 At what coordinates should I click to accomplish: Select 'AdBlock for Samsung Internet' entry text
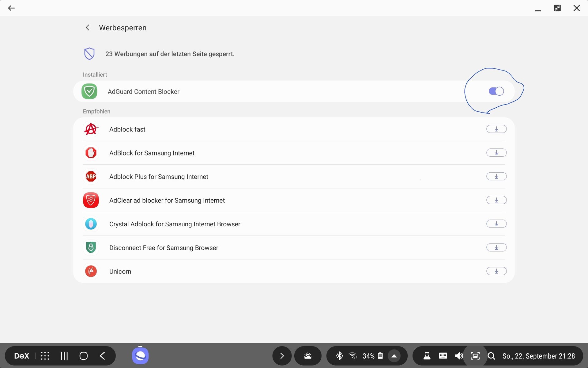pos(152,153)
